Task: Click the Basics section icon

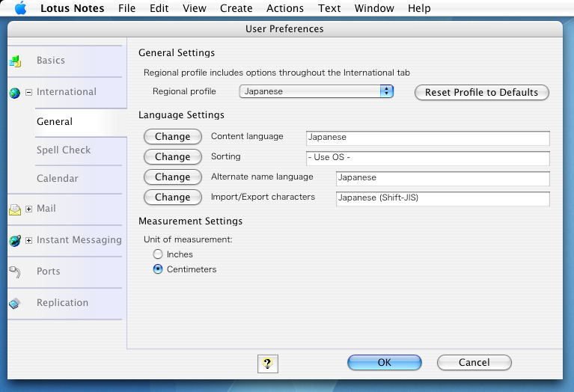Action: [15, 61]
